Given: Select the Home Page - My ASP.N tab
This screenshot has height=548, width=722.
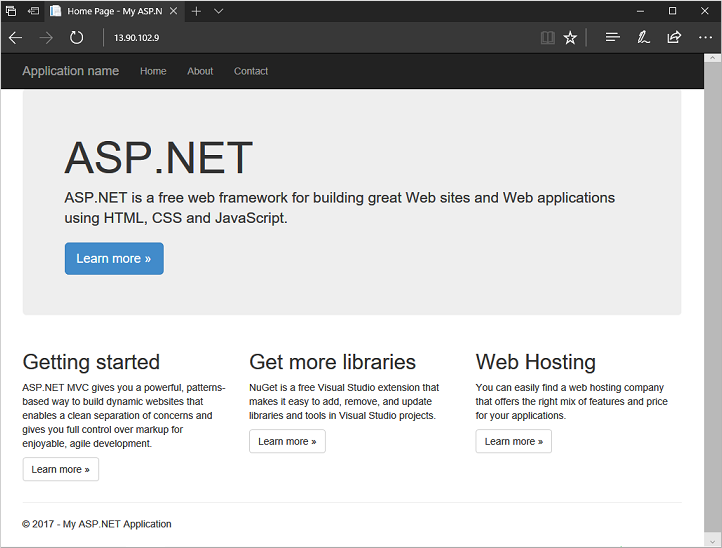Looking at the screenshot, I should tap(114, 11).
